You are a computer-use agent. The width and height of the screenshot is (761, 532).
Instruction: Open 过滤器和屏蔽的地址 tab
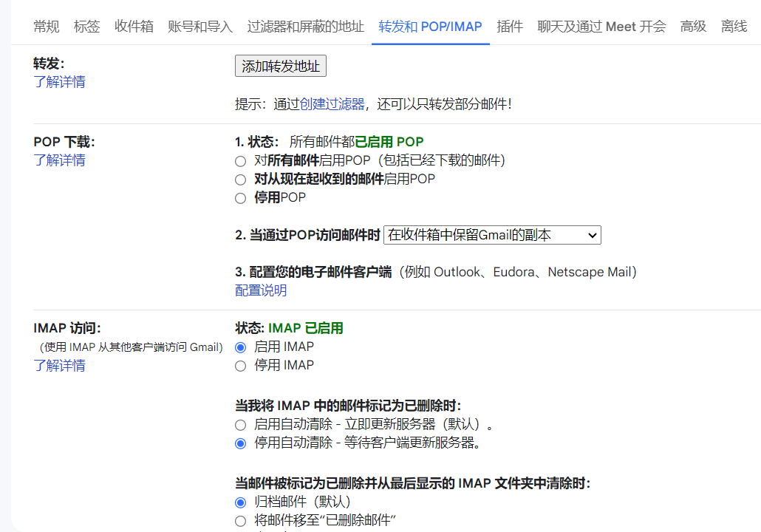pos(306,27)
